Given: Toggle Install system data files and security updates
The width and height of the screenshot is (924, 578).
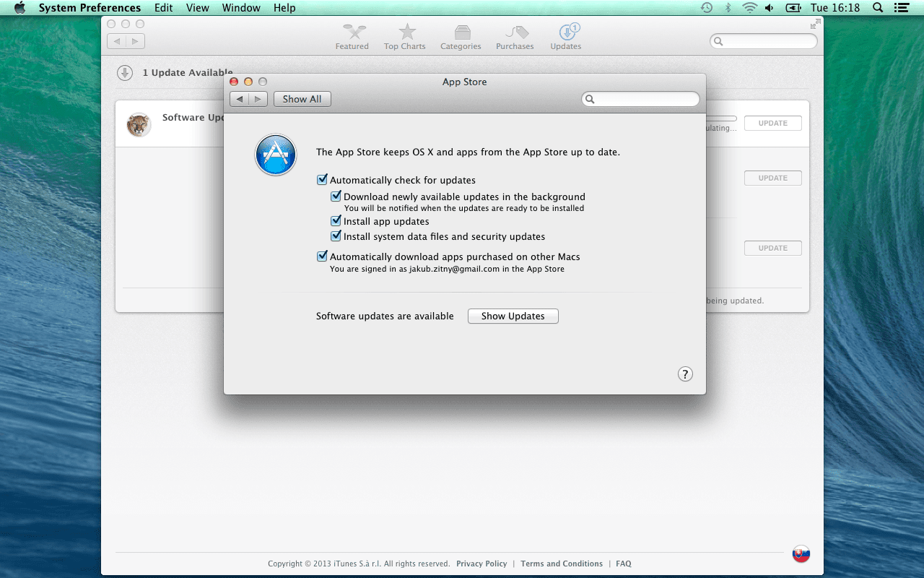Looking at the screenshot, I should 336,236.
